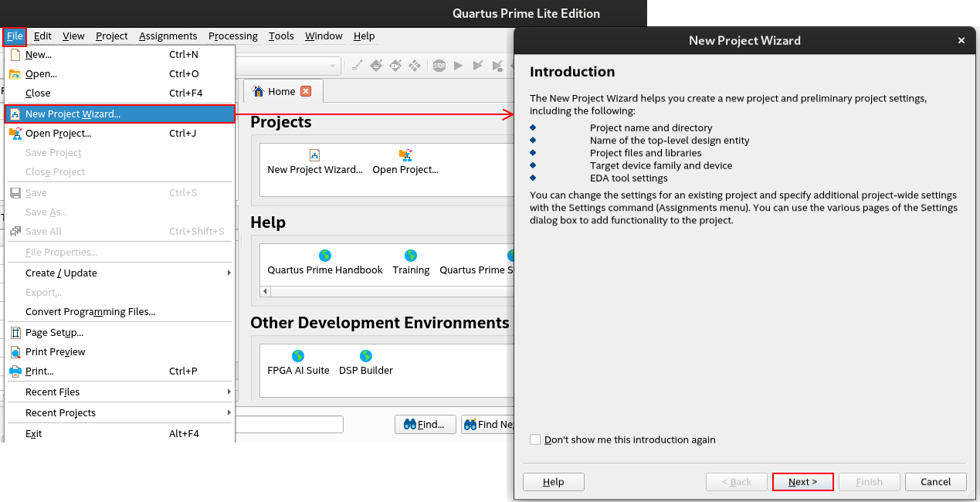The image size is (980, 502).
Task: Click inside the search text field near Find
Action: pyautogui.click(x=293, y=424)
